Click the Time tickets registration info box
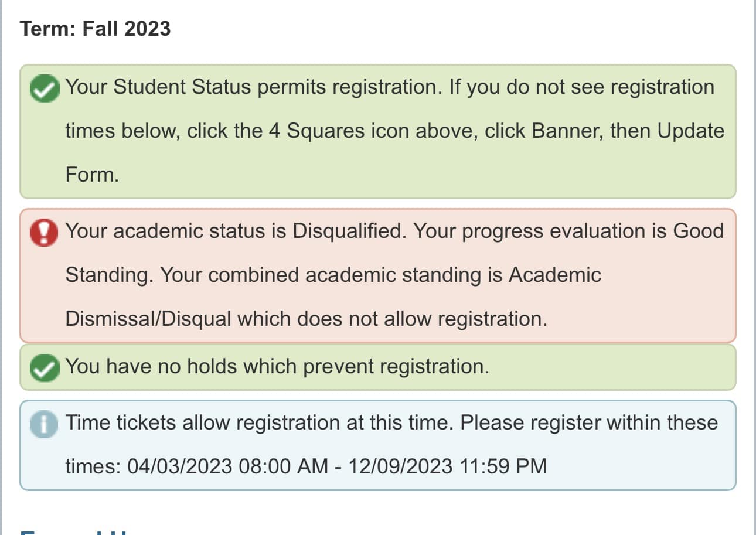The height and width of the screenshot is (535, 756). pyautogui.click(x=377, y=445)
